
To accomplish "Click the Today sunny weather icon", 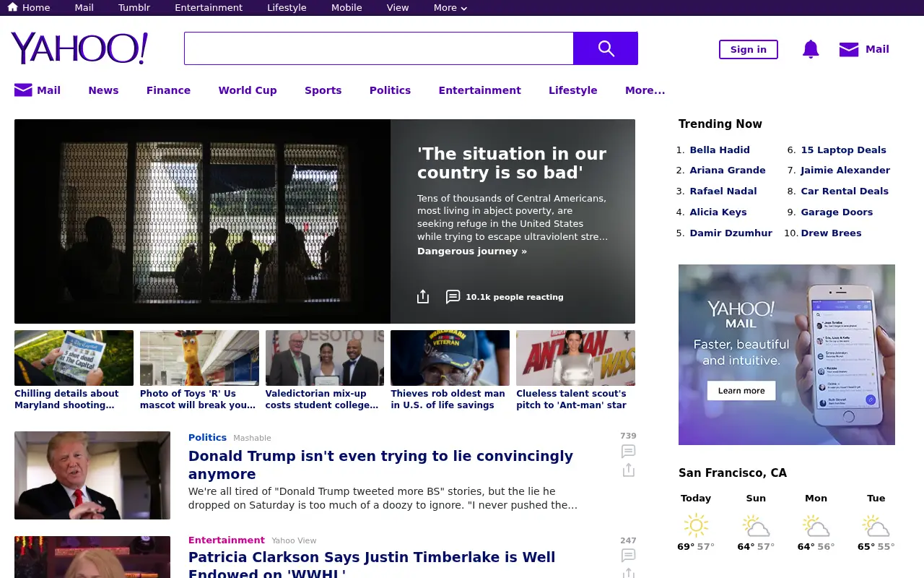I will (696, 525).
